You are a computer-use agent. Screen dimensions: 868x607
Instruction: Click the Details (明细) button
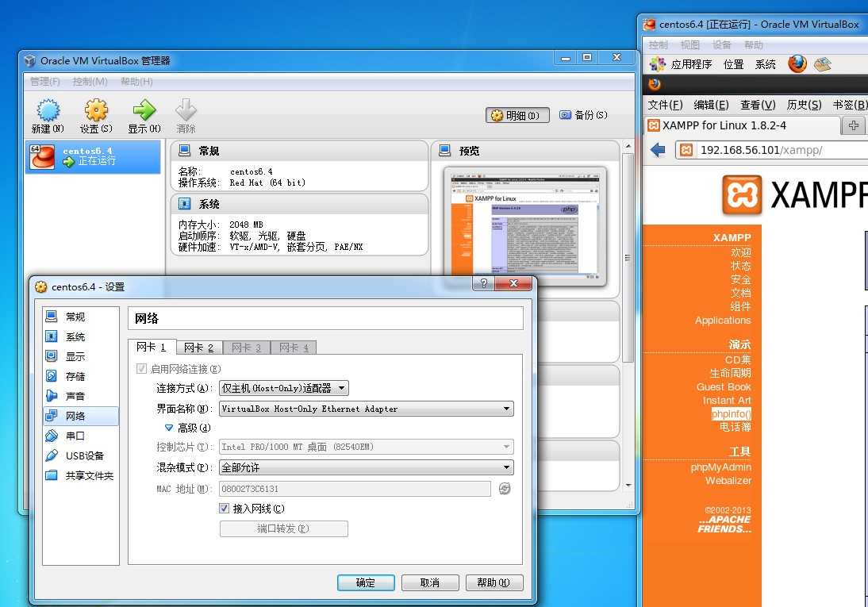coord(517,115)
